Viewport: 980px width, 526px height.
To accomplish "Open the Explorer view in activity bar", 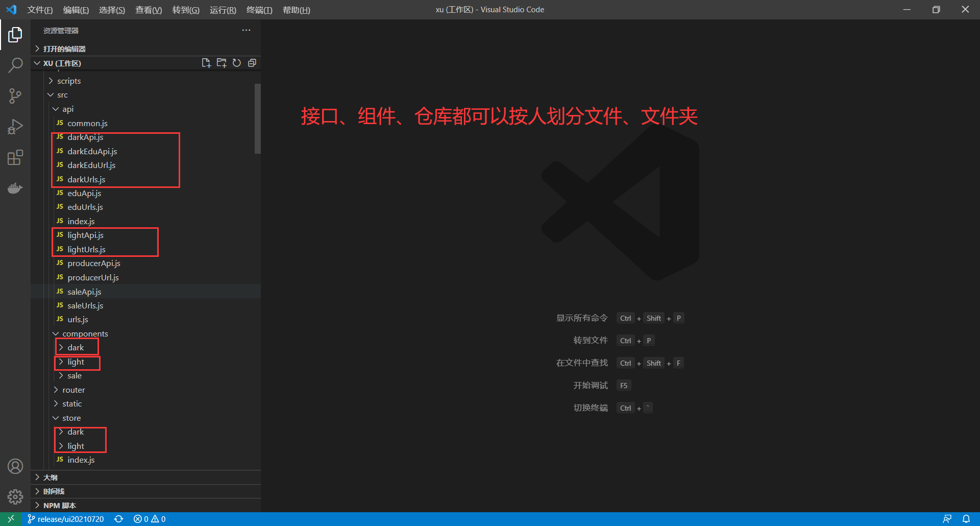I will [x=15, y=35].
